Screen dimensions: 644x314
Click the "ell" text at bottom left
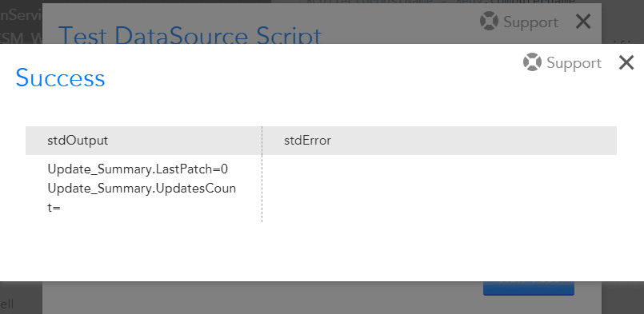click(x=7, y=304)
